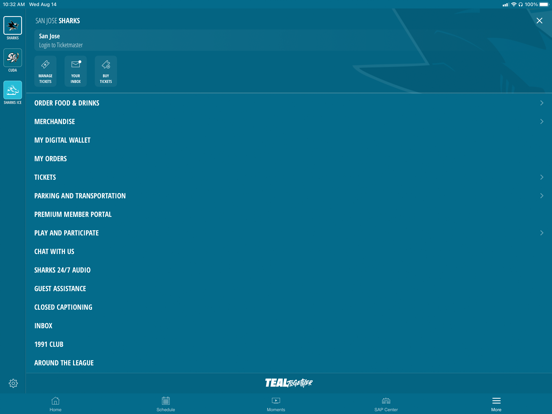Select the Cuda team icon in sidebar
This screenshot has height=414, width=552.
tap(13, 58)
